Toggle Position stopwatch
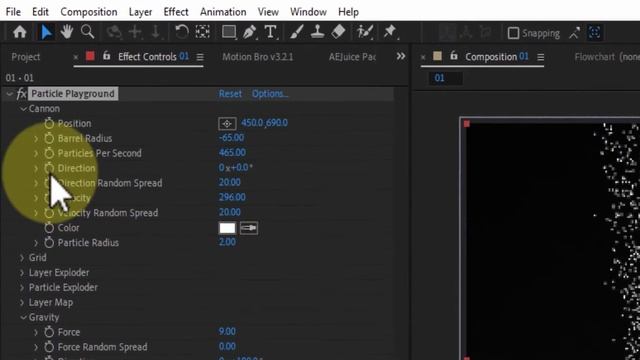The width and height of the screenshot is (640, 360). [49, 123]
